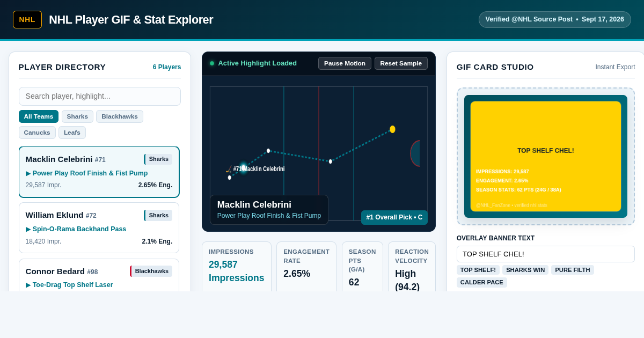The height and width of the screenshot is (338, 644).
Task: Open the Macklin Celebrini player card
Action: (x=99, y=172)
